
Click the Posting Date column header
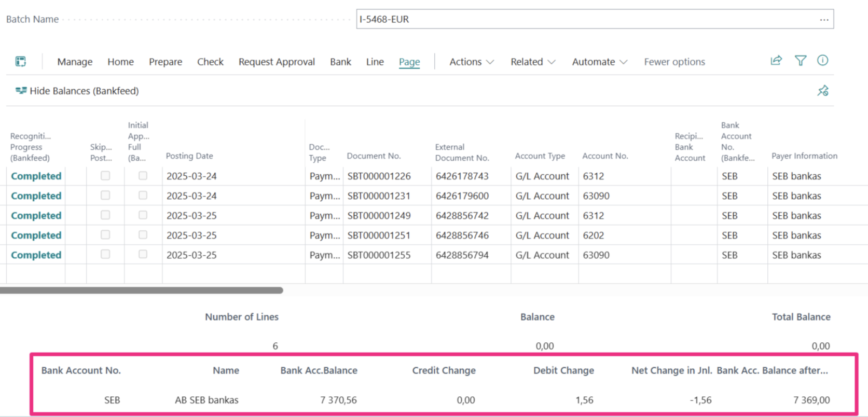pos(189,156)
